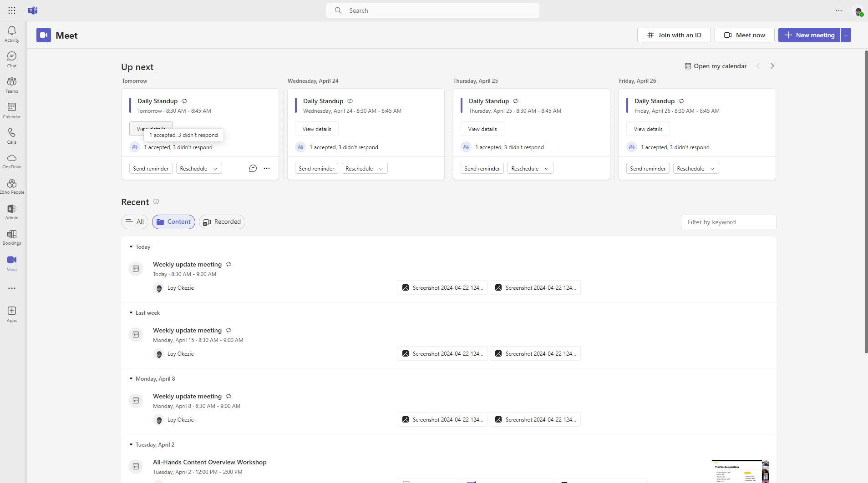Viewport: 868px width, 483px height.
Task: Open Traffic Acquisition thumbnail for All-Hands workshop
Action: click(x=740, y=471)
